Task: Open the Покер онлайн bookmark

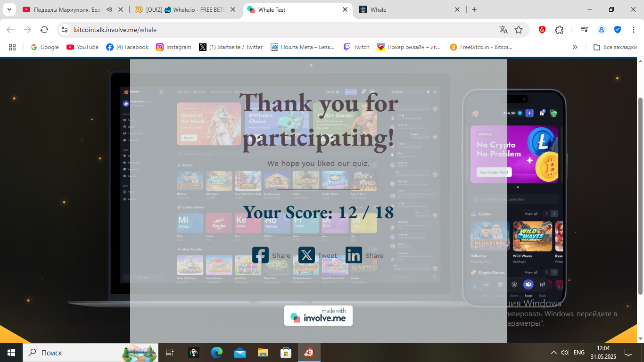Action: coord(409,47)
